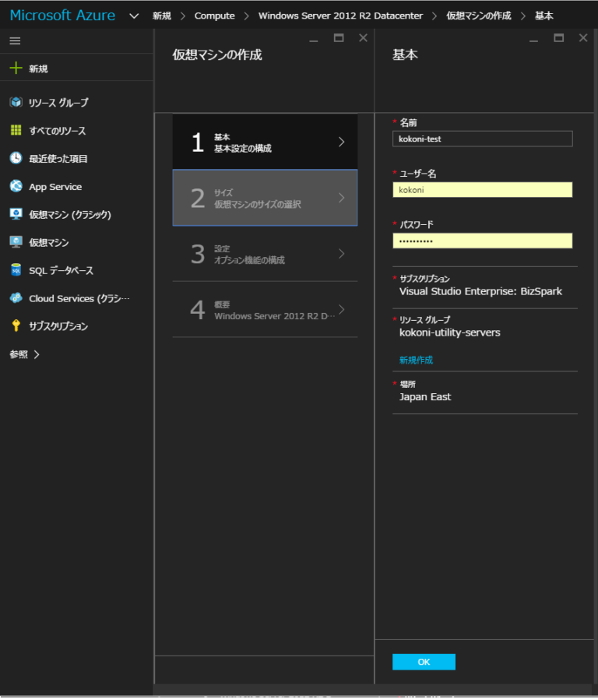This screenshot has width=598, height=700.
Task: Select 基本設定の構成 step text
Action: point(243,148)
